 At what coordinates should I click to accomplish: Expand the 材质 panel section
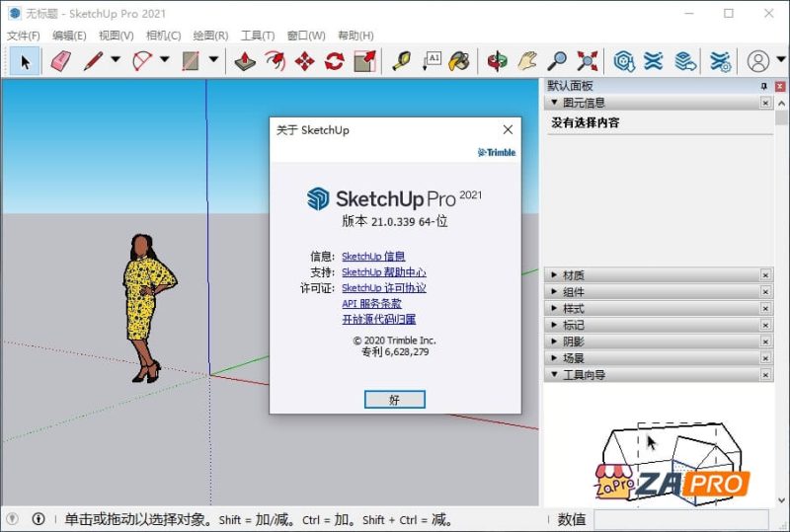(x=573, y=275)
